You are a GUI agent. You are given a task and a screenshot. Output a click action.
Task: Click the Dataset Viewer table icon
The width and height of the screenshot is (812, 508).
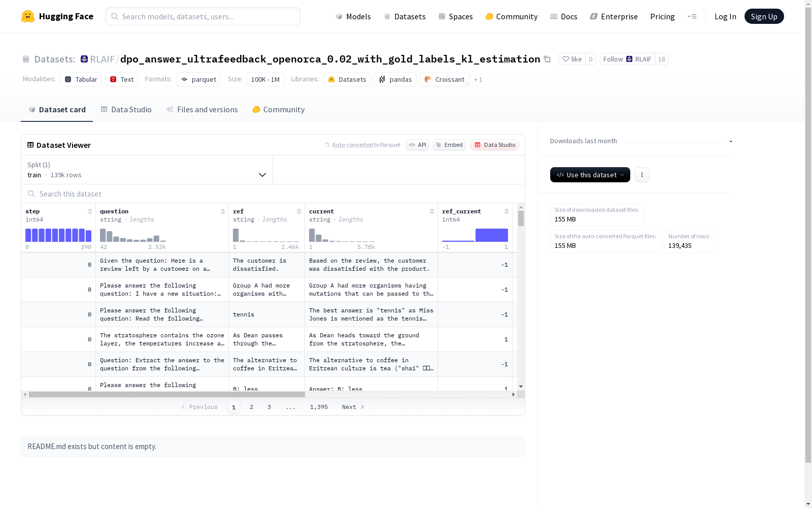tap(30, 145)
